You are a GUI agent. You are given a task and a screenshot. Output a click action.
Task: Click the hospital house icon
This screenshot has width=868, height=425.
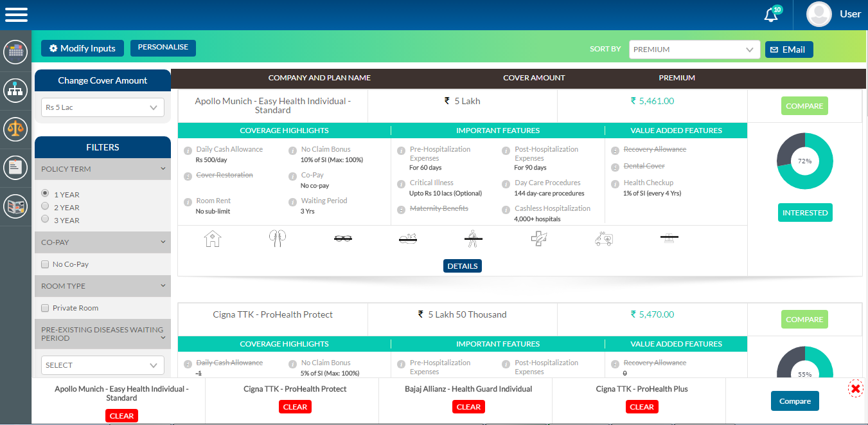tap(212, 239)
